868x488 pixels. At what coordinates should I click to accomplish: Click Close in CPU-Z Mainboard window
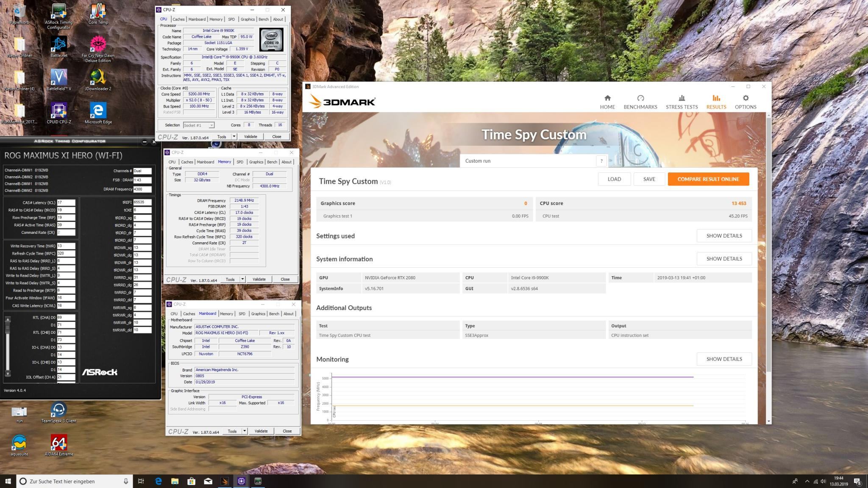pos(287,431)
